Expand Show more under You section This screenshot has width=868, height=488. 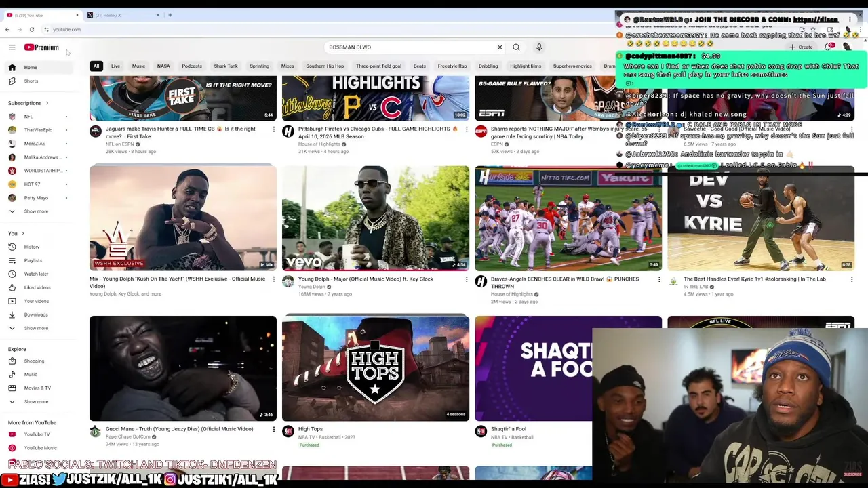tap(39, 328)
